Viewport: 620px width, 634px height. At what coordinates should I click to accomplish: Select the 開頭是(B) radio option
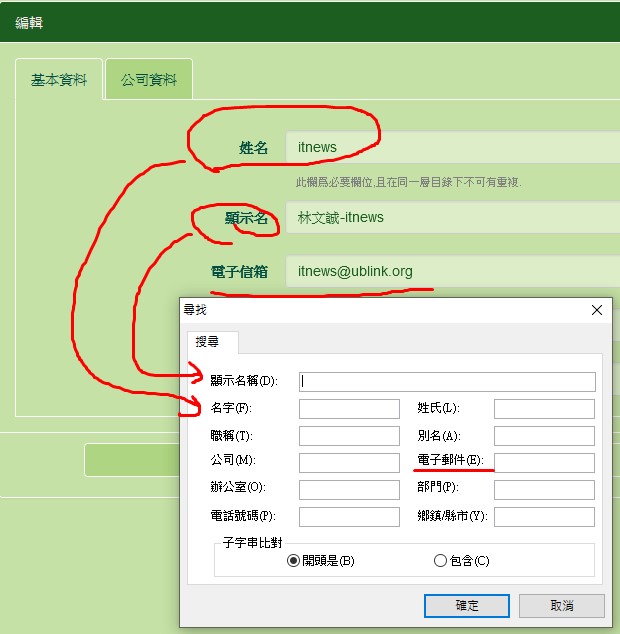point(294,561)
